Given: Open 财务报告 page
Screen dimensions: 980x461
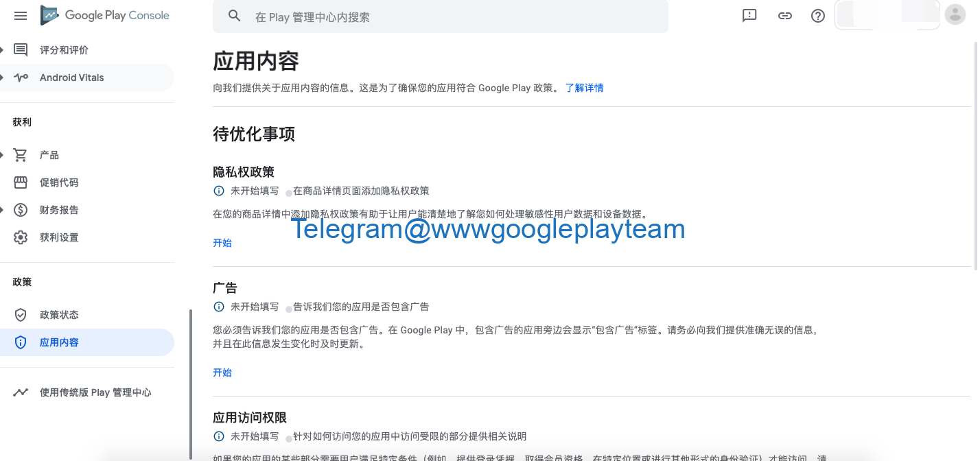Looking at the screenshot, I should tap(59, 210).
